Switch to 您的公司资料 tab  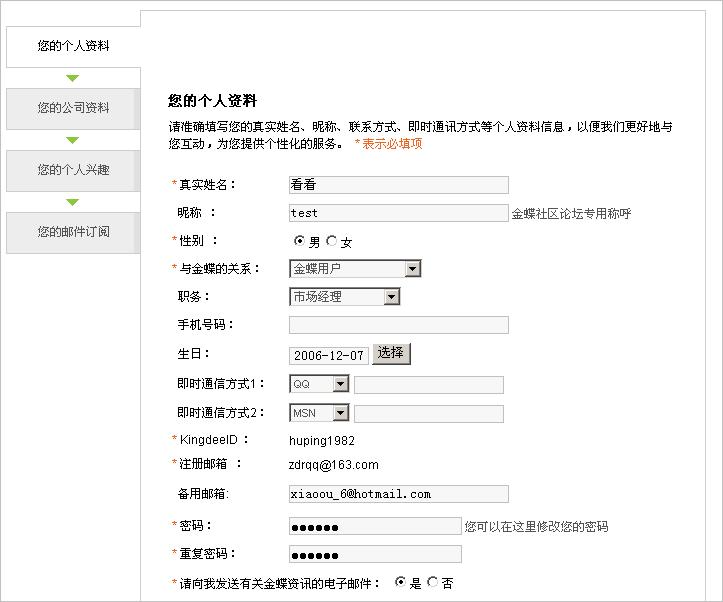[x=73, y=108]
